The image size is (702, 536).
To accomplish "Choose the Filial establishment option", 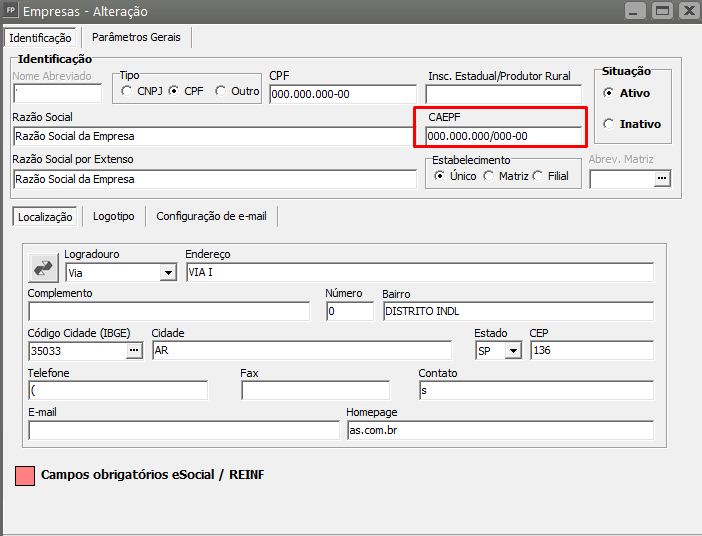I will pyautogui.click(x=538, y=176).
